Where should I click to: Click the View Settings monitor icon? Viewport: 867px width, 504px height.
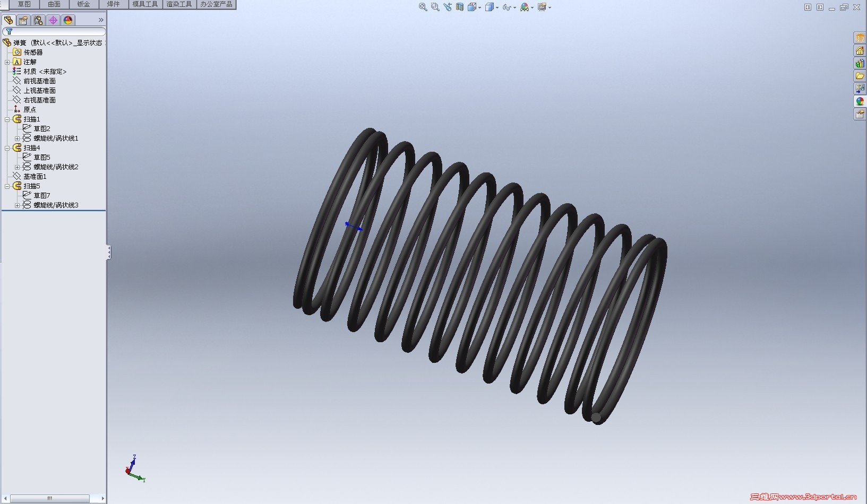click(x=542, y=7)
